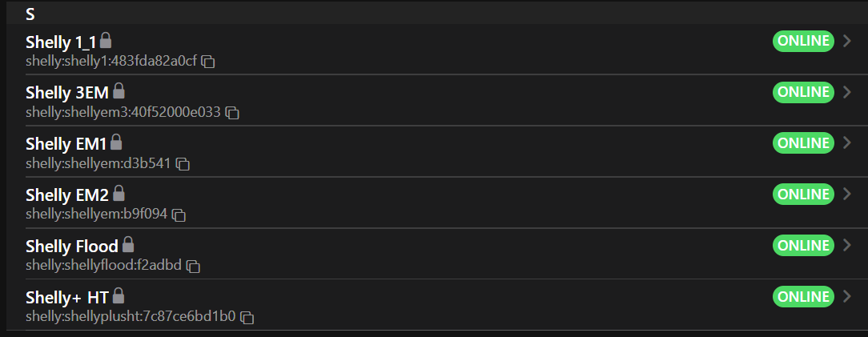Expand Shelly EM1 using its chevron
Image resolution: width=868 pixels, height=337 pixels.
pyautogui.click(x=848, y=143)
